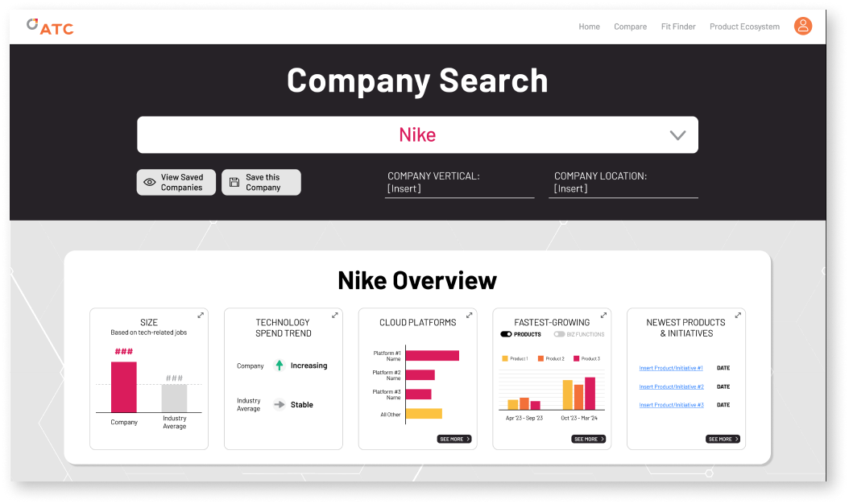Expand the Cloud Platforms card
849x504 pixels.
(x=469, y=315)
